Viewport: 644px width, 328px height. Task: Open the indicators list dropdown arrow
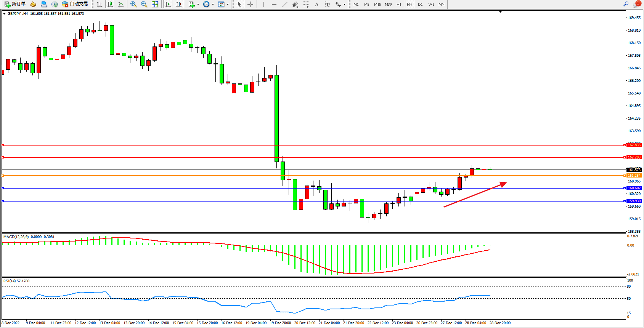pos(198,5)
